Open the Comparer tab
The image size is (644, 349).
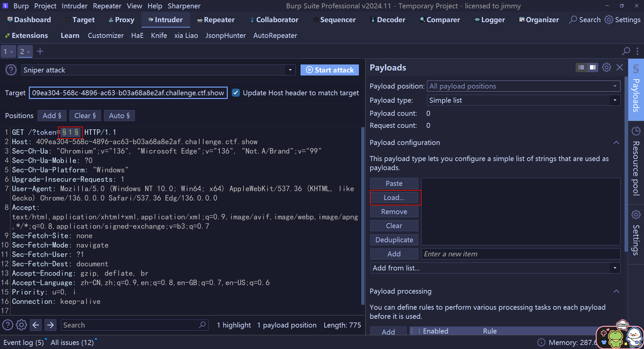click(440, 20)
